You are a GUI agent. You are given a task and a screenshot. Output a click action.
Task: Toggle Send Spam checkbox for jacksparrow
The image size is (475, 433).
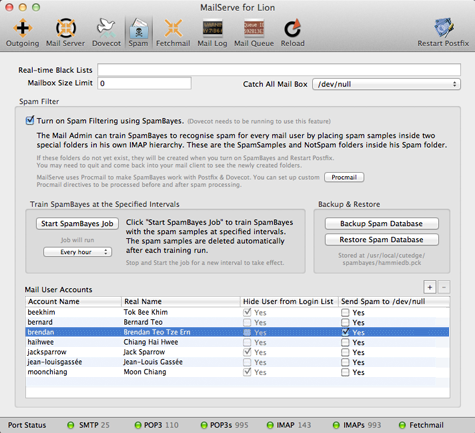pos(345,352)
